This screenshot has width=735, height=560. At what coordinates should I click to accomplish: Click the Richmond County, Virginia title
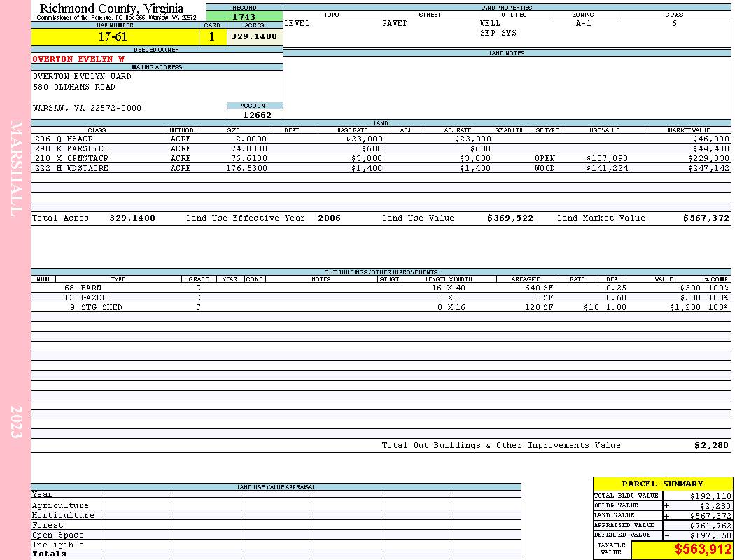[x=111, y=8]
